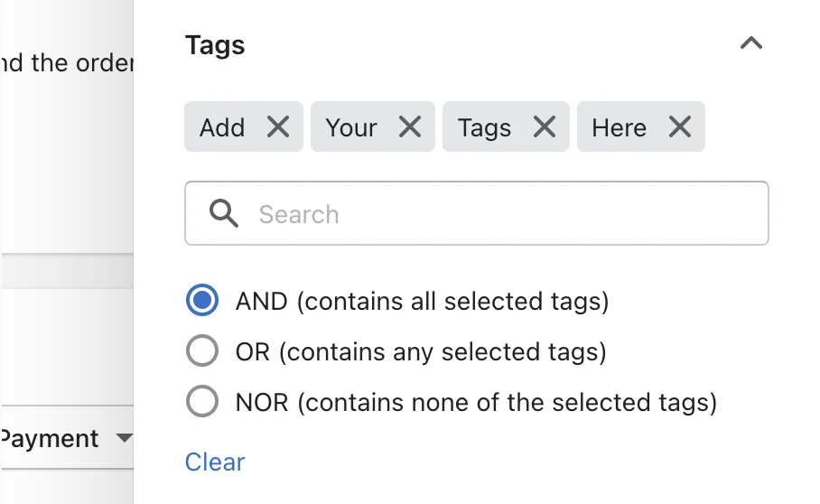
Task: Focus the tags Search field
Action: pyautogui.click(x=477, y=213)
